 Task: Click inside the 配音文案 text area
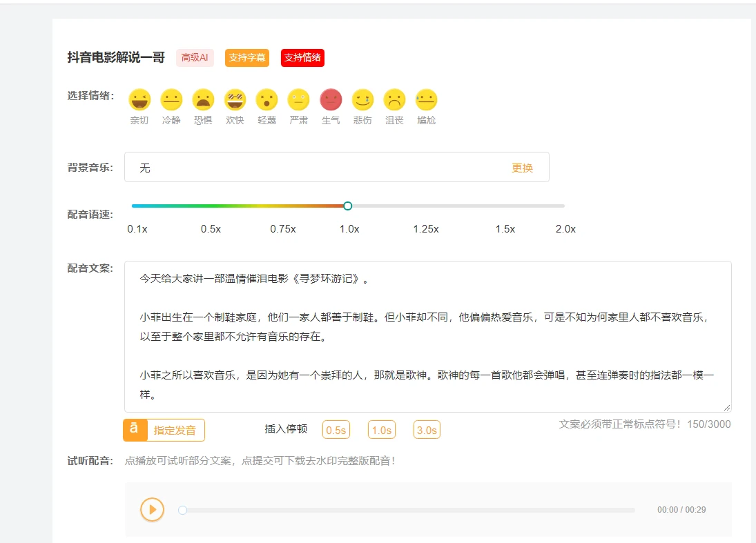(427, 337)
